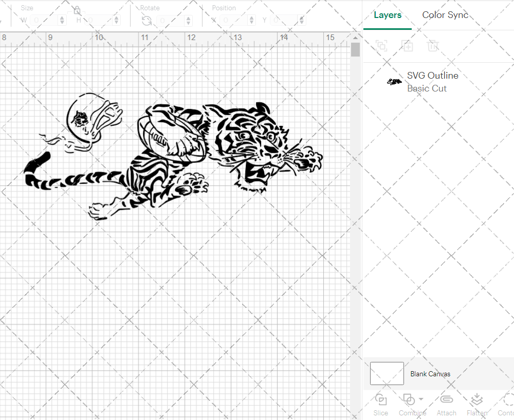
Task: Select the Layers tab
Action: 388,15
